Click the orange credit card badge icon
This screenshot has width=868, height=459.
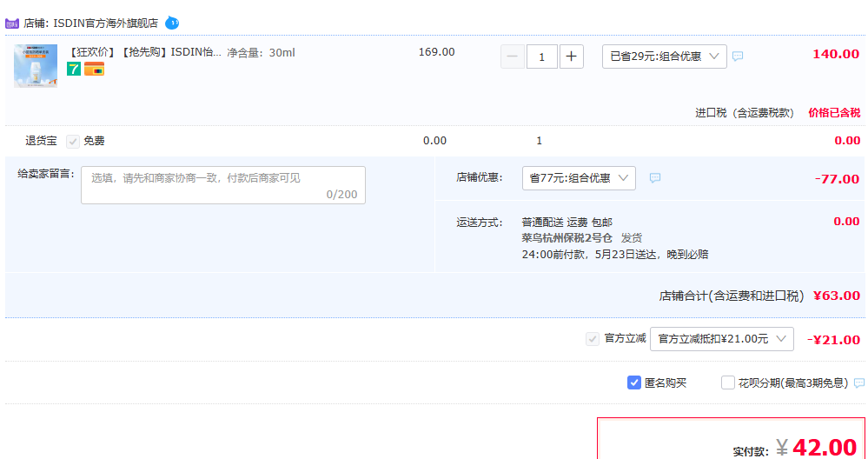point(94,69)
